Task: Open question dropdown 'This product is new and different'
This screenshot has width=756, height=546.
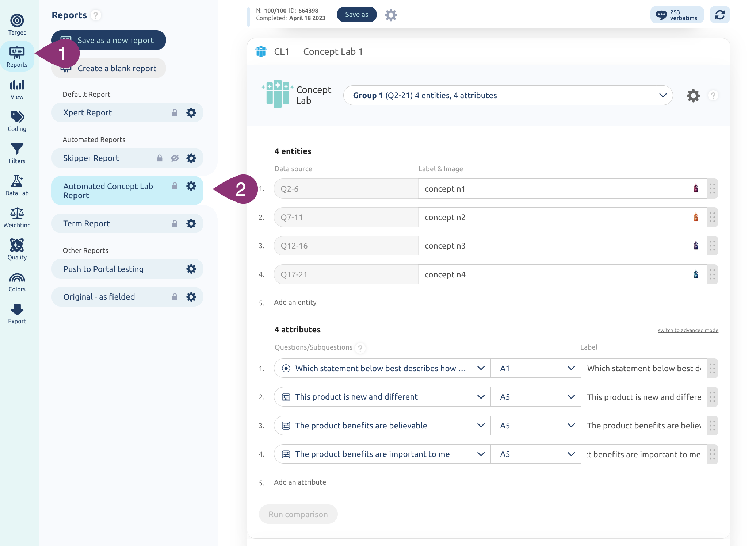Action: [x=382, y=397]
